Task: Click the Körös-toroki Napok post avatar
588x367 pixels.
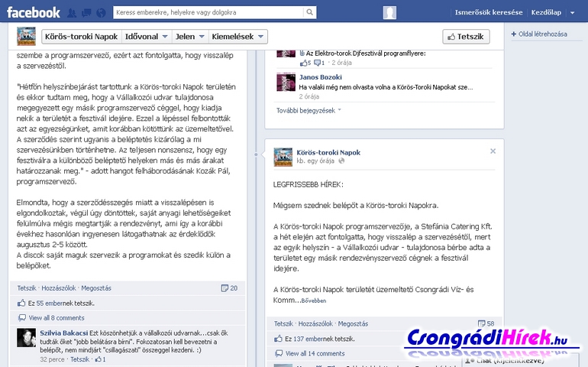Action: pyautogui.click(x=283, y=157)
